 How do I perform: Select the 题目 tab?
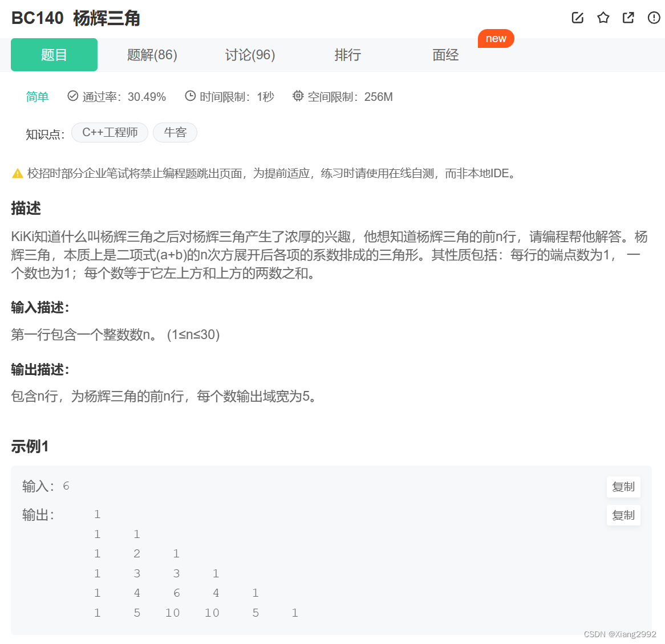54,55
